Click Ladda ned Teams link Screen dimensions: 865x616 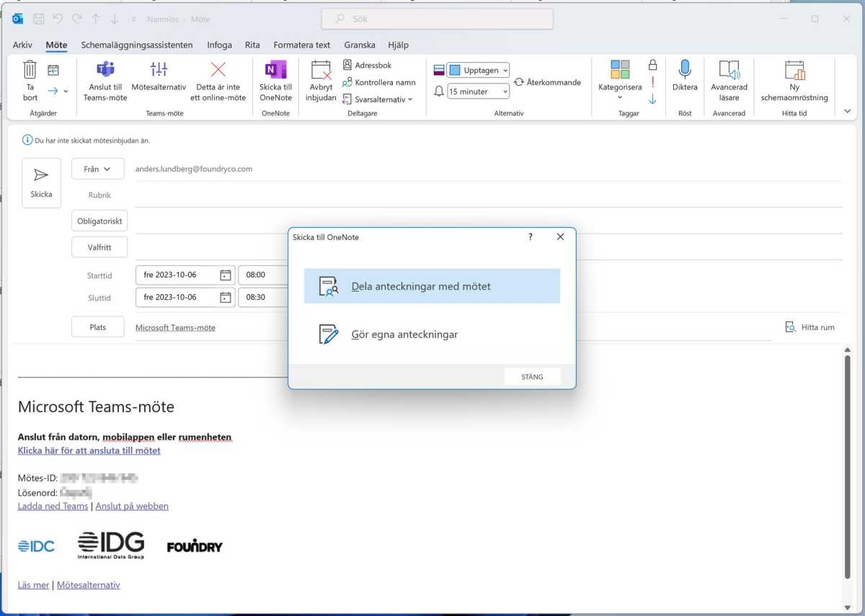coord(53,506)
